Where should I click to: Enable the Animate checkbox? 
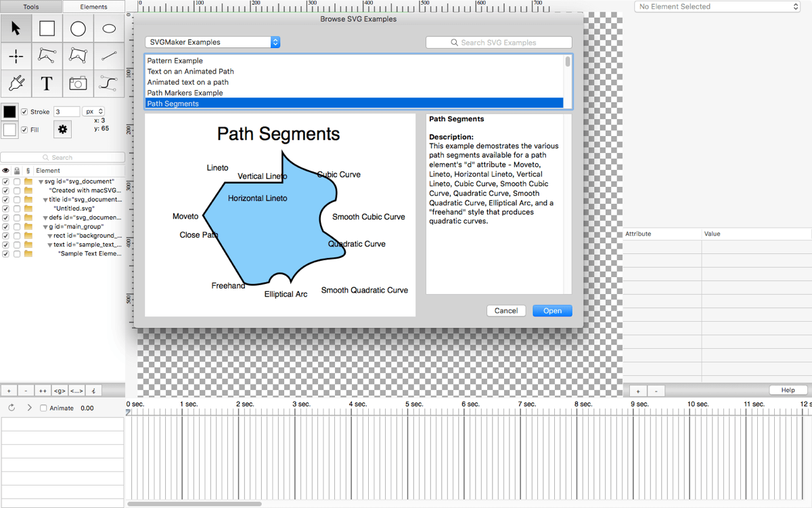pos(43,408)
